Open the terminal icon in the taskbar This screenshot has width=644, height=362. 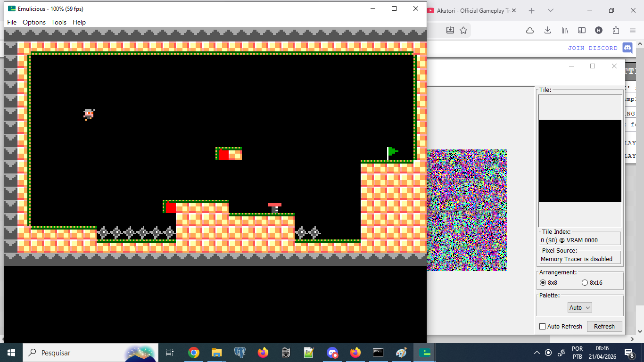378,353
